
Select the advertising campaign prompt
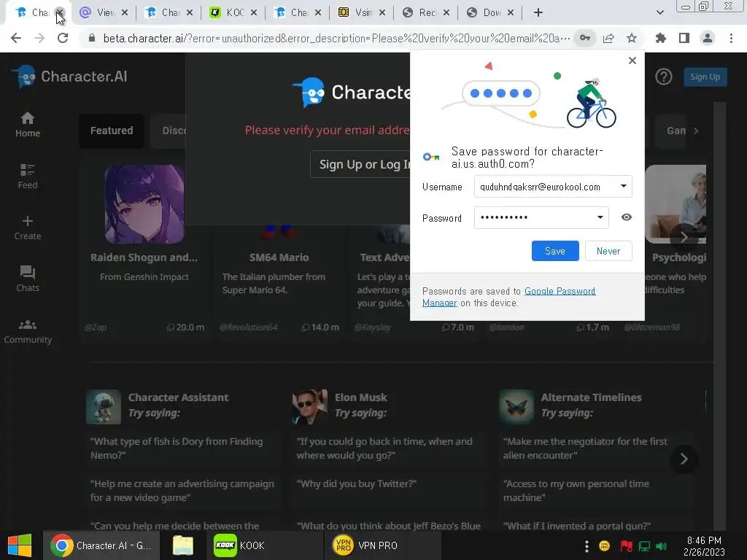pyautogui.click(x=185, y=491)
